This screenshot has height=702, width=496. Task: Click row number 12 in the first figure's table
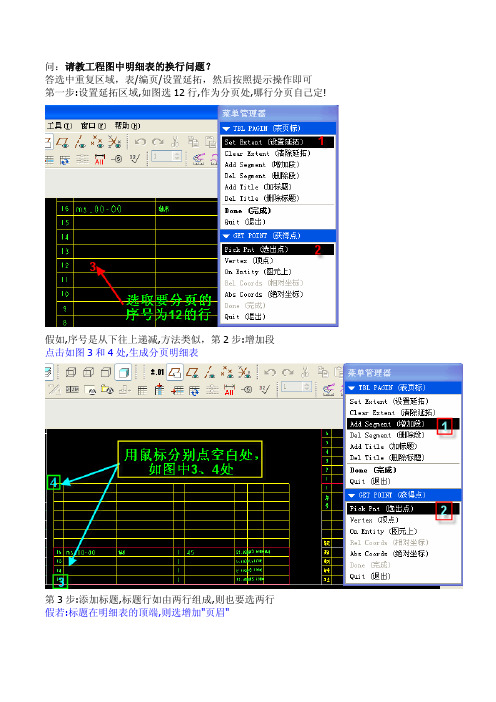64,265
